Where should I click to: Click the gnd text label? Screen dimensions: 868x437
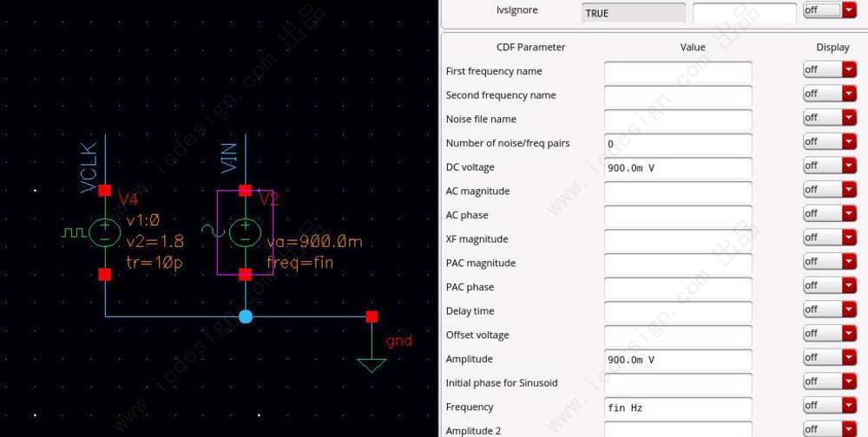pyautogui.click(x=399, y=342)
